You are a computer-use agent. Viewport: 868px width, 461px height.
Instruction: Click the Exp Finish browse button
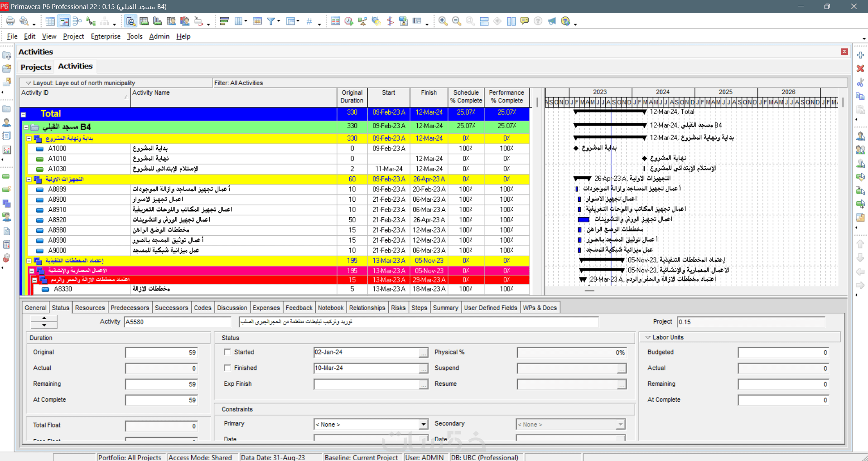tap(423, 384)
